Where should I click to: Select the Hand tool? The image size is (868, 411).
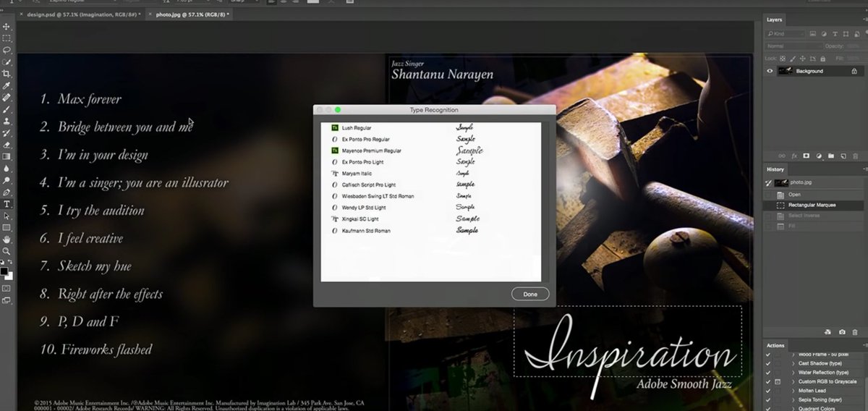pos(7,240)
